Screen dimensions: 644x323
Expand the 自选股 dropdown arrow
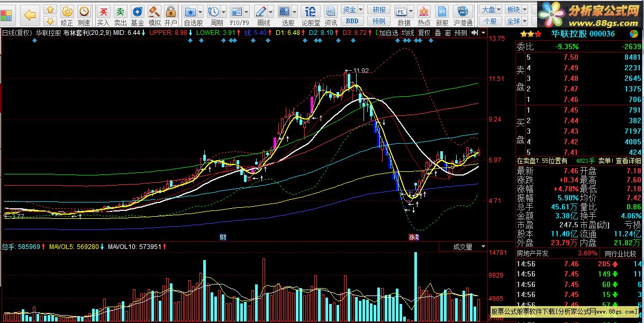tap(201, 11)
